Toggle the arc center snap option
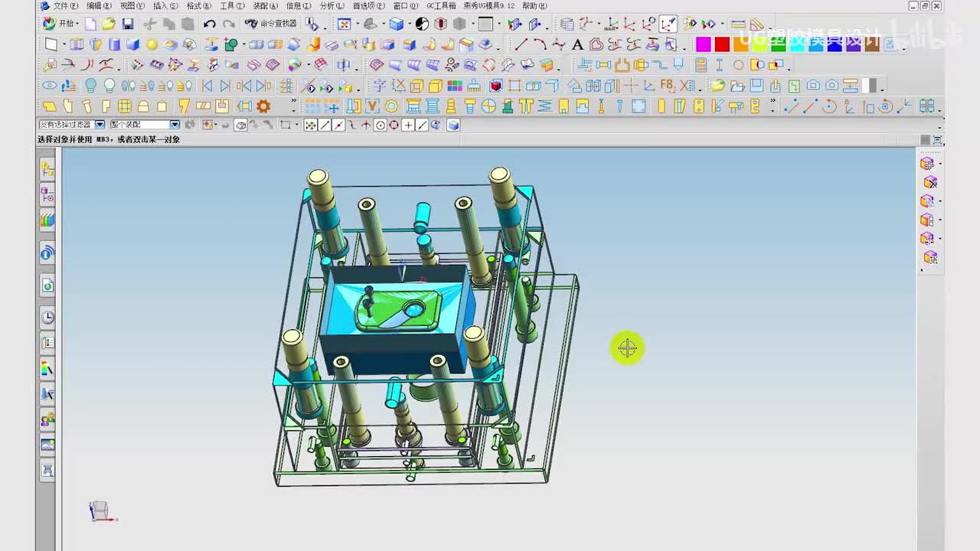This screenshot has width=980, height=551. [380, 125]
